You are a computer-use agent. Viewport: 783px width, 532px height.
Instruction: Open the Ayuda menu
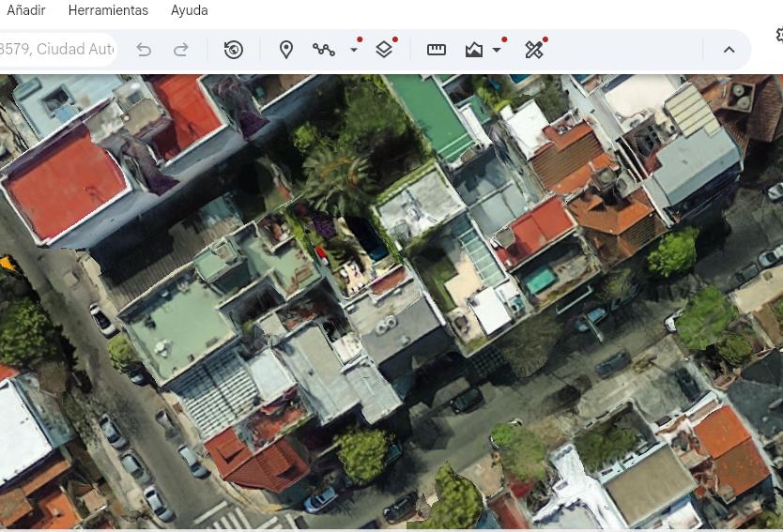tap(190, 10)
